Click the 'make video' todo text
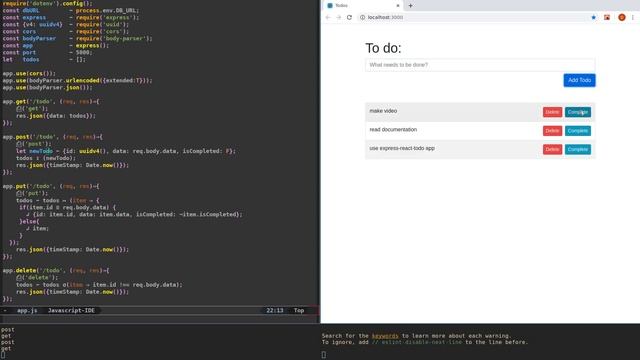 (x=383, y=111)
